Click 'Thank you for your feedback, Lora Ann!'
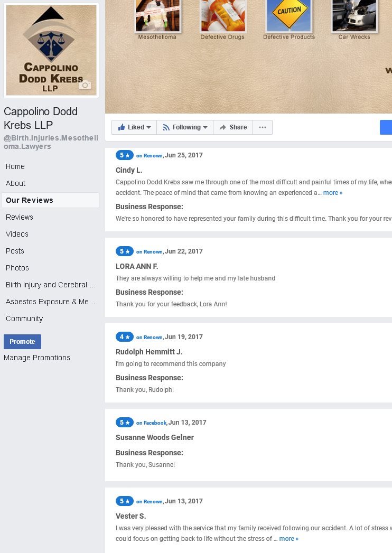 tap(171, 304)
